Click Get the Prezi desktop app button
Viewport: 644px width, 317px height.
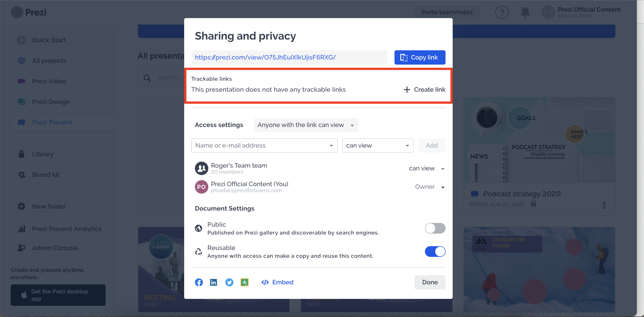tap(58, 295)
